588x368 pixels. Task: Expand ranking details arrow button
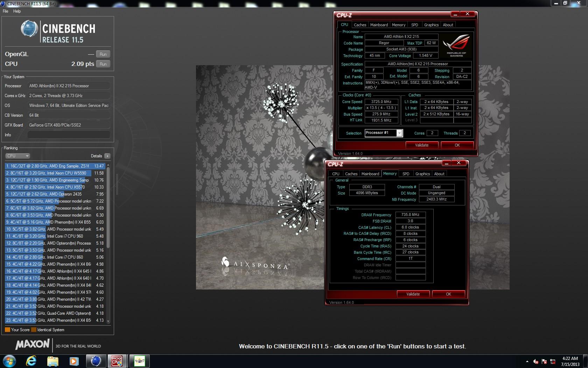107,156
